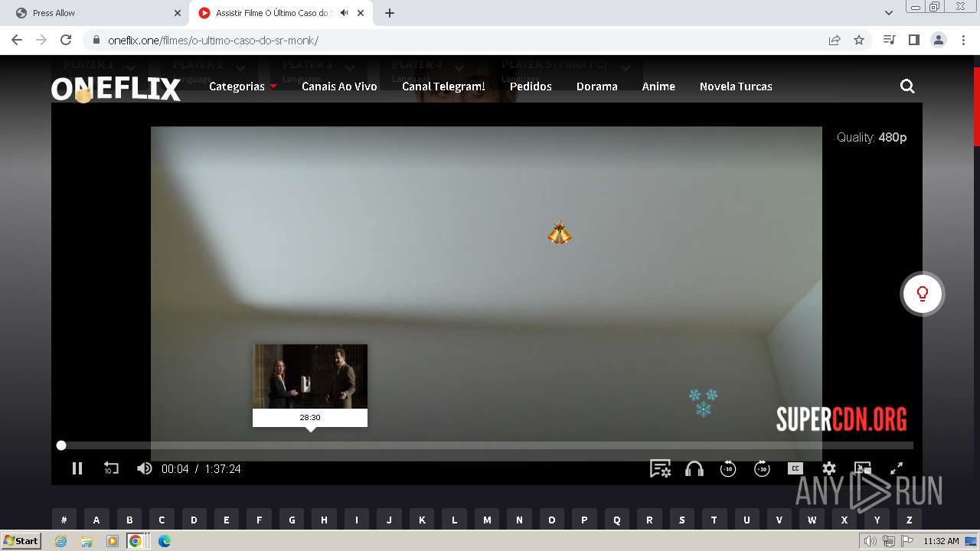This screenshot has width=980, height=551.
Task: Enter fullscreen mode
Action: pyautogui.click(x=897, y=468)
